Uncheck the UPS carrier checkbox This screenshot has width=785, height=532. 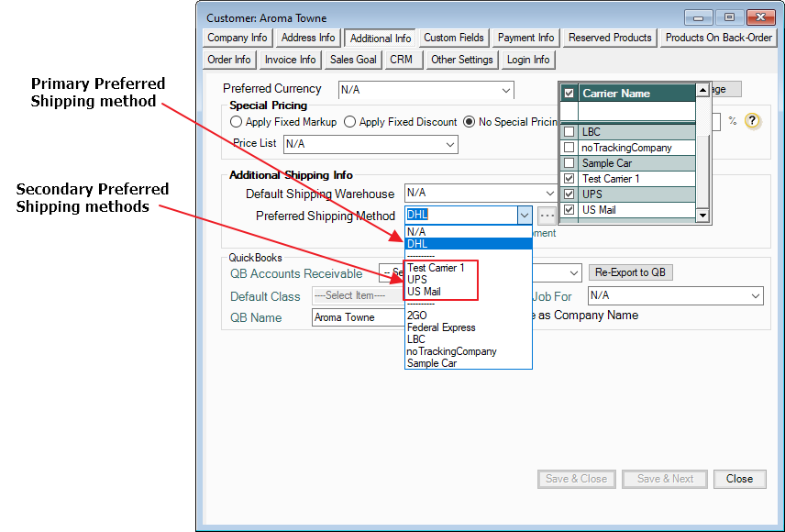(569, 194)
